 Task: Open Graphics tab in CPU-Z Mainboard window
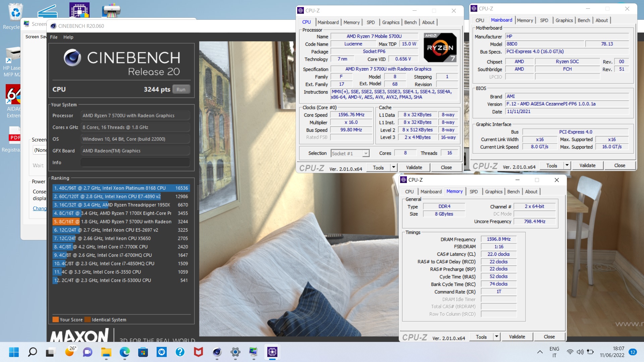564,20
